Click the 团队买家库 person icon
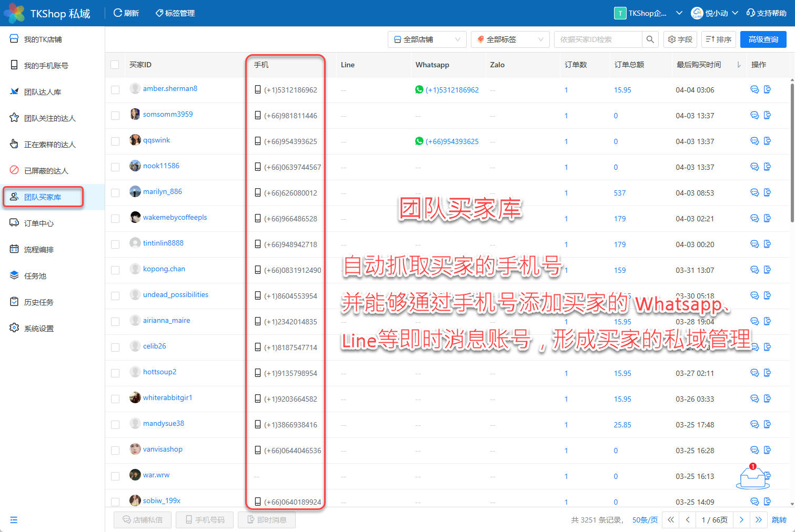The width and height of the screenshot is (795, 532). tap(14, 197)
